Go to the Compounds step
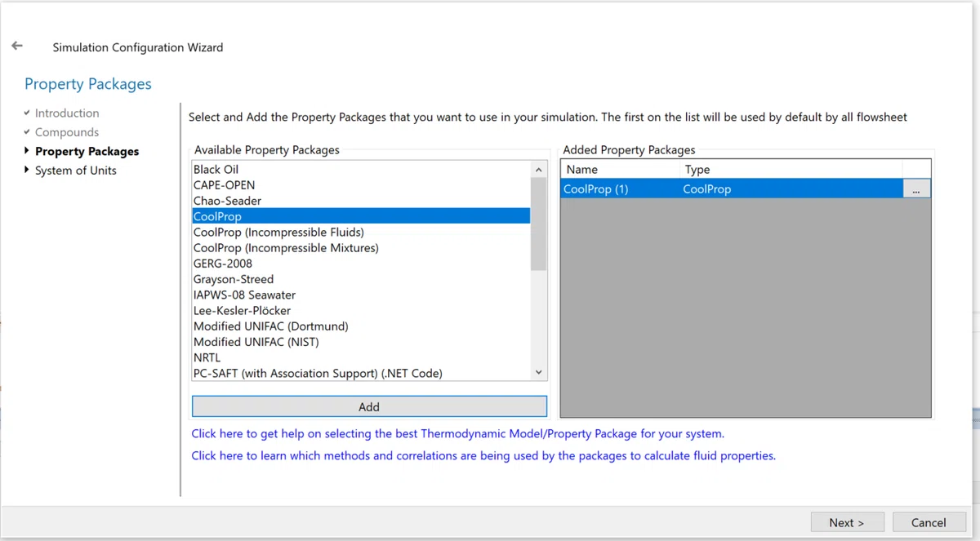Image resolution: width=980 pixels, height=541 pixels. point(67,132)
